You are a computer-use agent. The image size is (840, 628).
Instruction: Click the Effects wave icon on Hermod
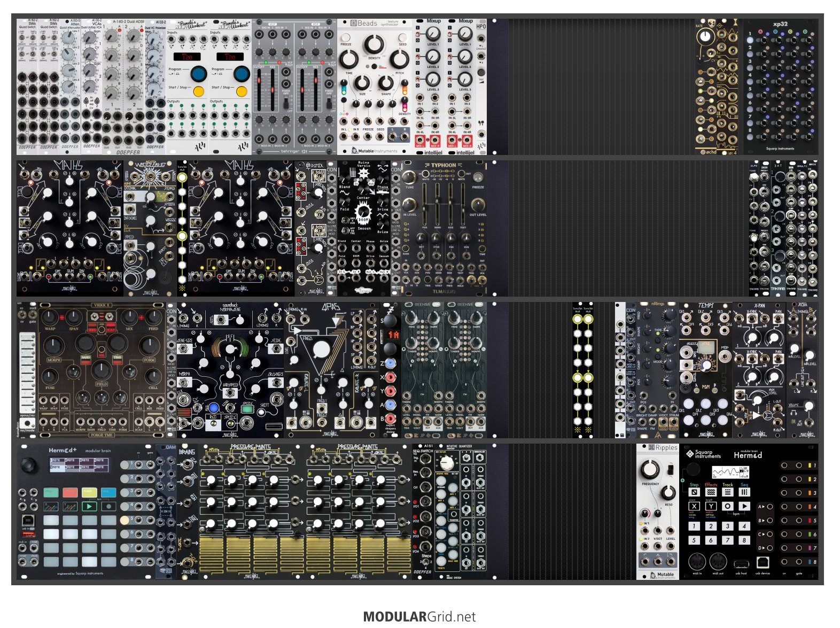pos(711,492)
